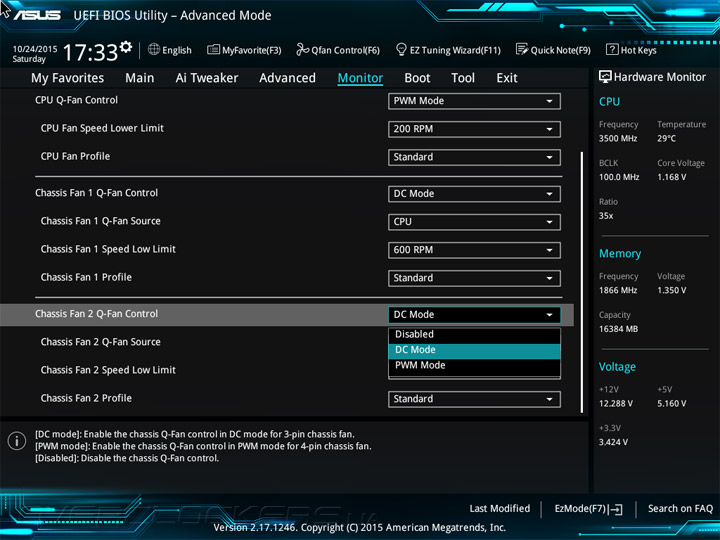Click the Qfan Control fan icon
Screen dimensions: 720x540
pyautogui.click(x=302, y=49)
